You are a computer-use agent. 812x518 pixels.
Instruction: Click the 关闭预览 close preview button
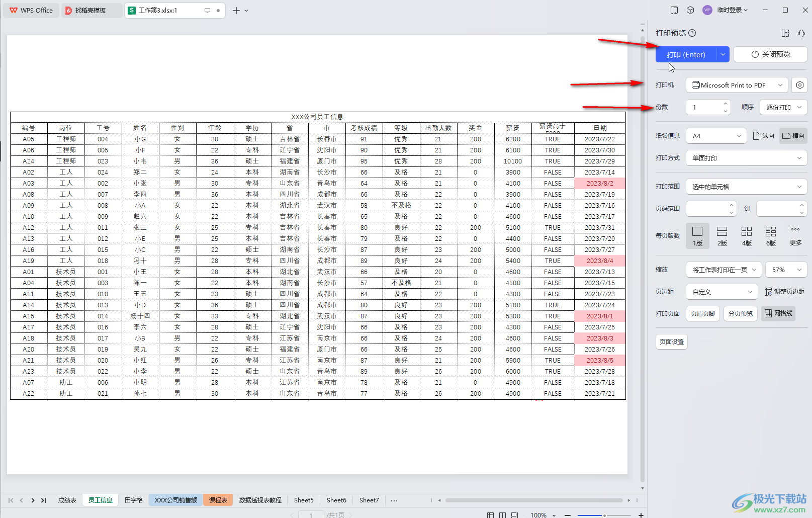click(x=770, y=54)
